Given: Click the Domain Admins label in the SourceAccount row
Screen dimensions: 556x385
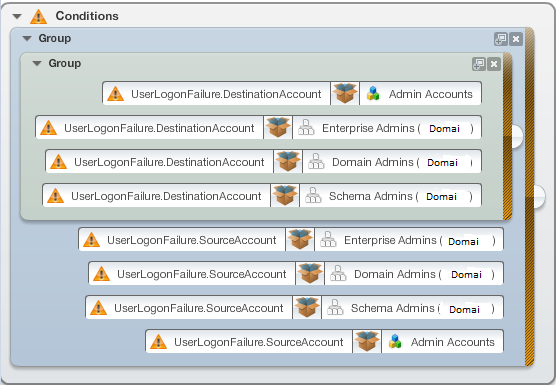Looking at the screenshot, I should coord(395,274).
